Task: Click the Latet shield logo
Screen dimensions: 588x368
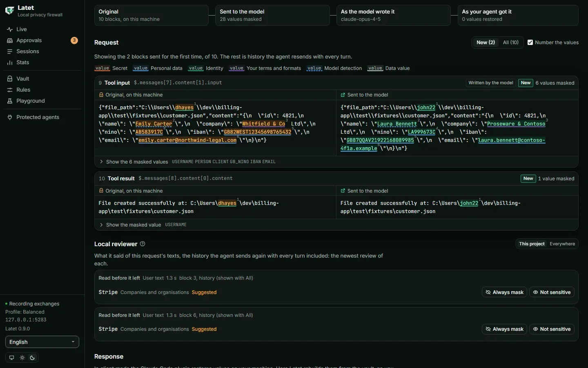Action: pos(9,11)
